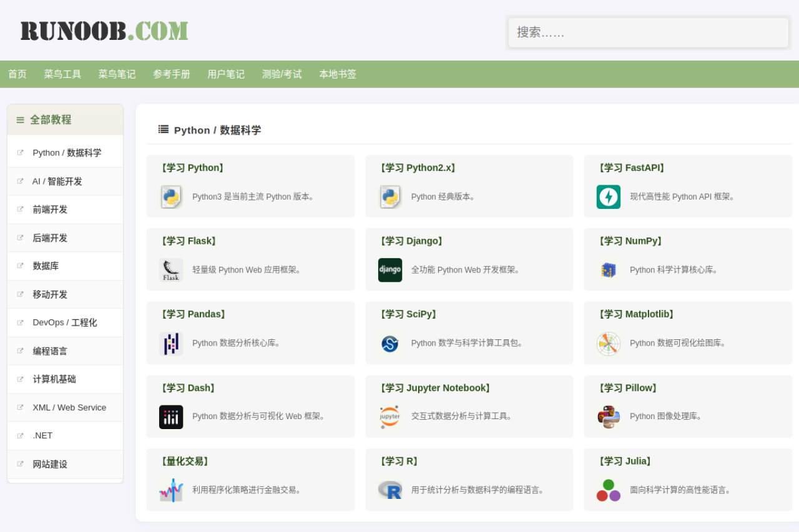Select the 量化交易 chart icon
This screenshot has width=799, height=532.
point(171,490)
